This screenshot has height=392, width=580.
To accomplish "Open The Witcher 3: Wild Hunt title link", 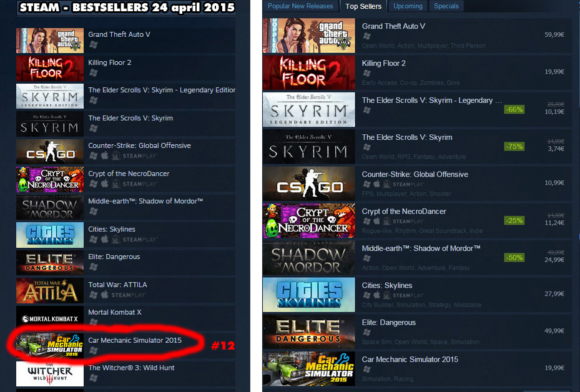I will (x=131, y=368).
